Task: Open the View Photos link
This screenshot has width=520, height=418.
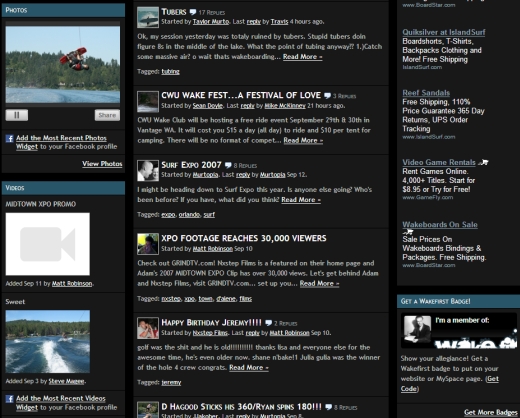Action: (102, 164)
